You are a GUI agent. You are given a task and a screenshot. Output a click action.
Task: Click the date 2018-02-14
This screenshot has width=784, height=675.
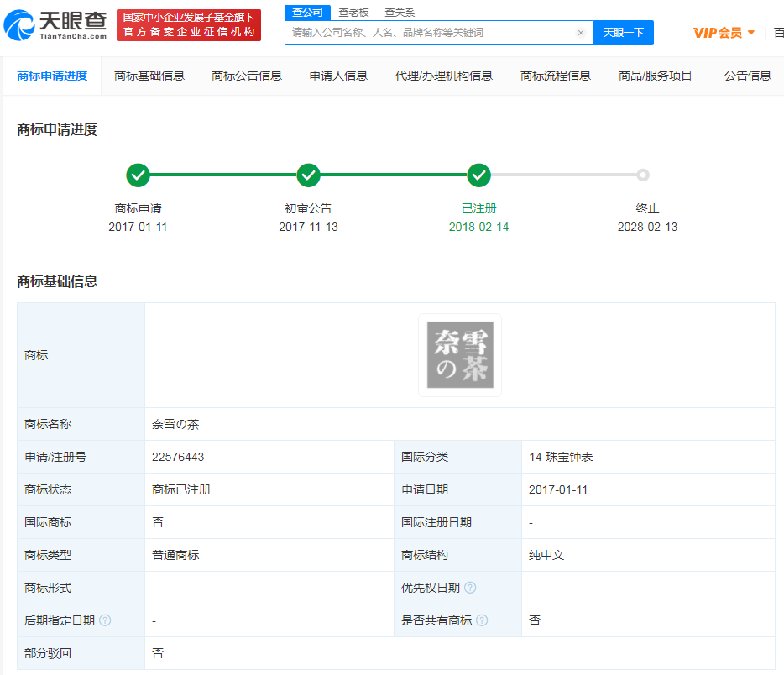coord(478,227)
